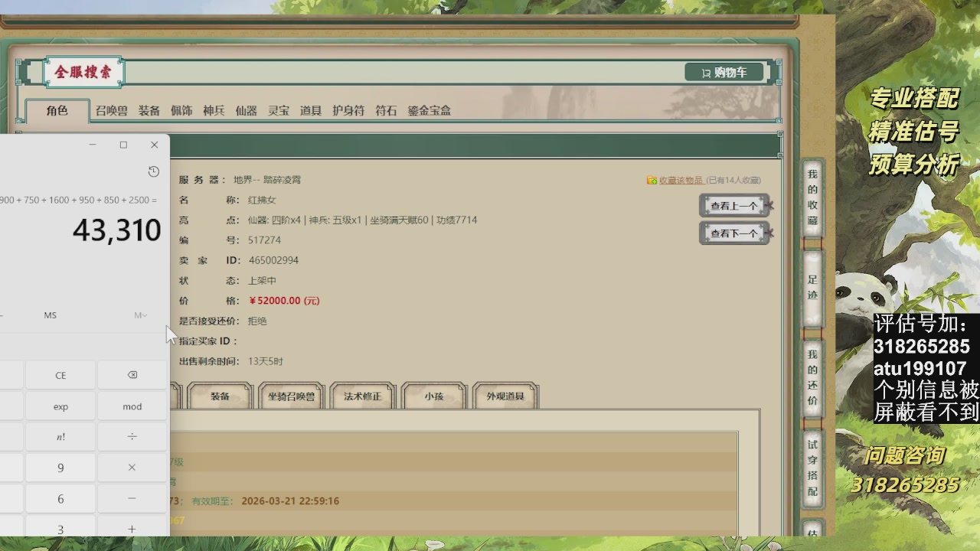Open the 装备 detail tab below listing info
Viewport: 980px width, 551px height.
click(x=220, y=396)
